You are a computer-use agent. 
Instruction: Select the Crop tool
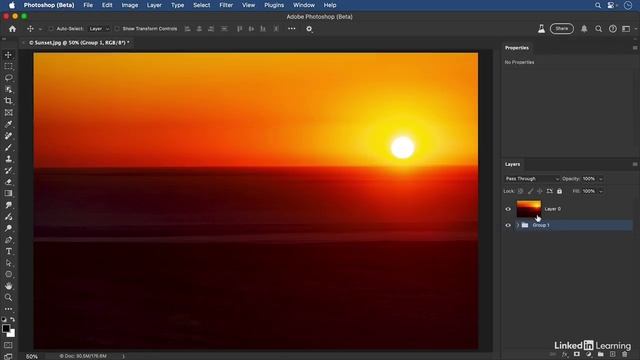pos(8,101)
